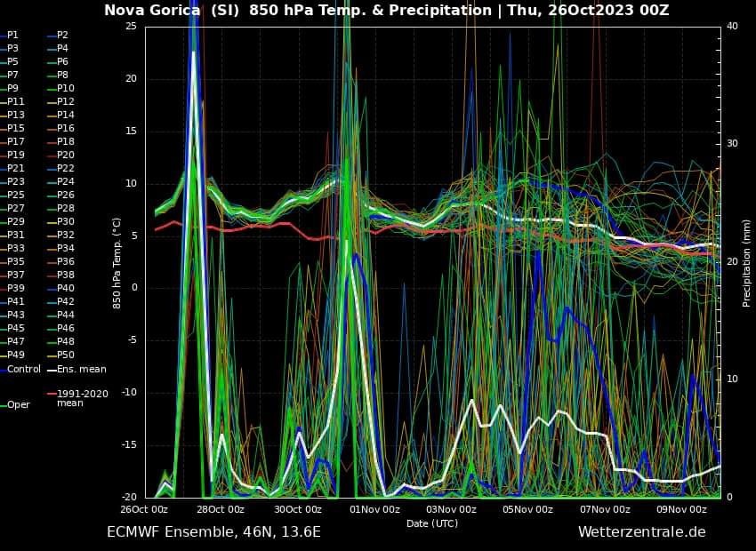Image resolution: width=756 pixels, height=551 pixels.
Task: Click the 26Oct 00z date tick
Action: click(x=144, y=509)
